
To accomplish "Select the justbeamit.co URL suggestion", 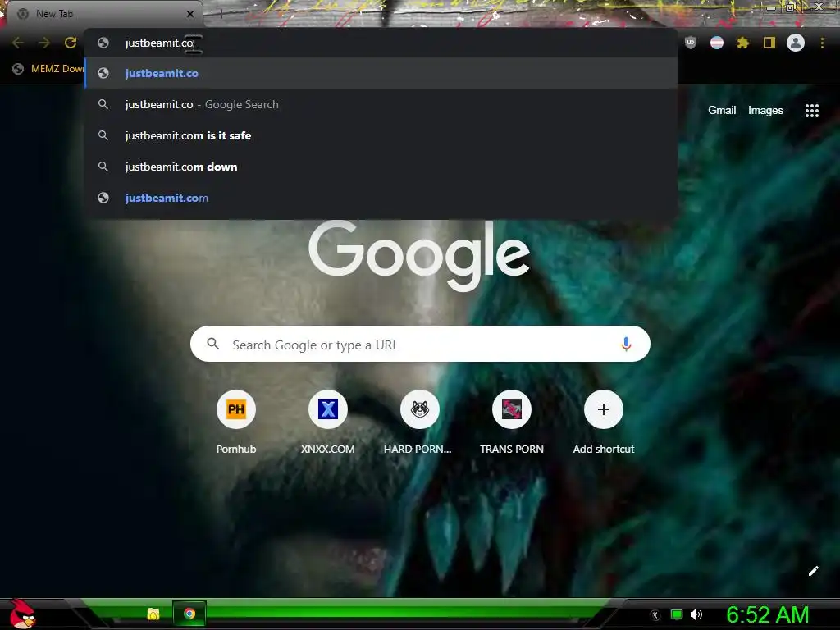I will (x=381, y=73).
